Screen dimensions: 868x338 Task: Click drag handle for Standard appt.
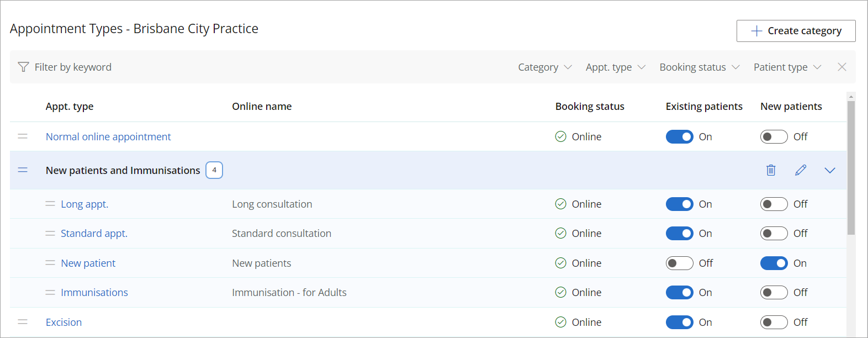[50, 233]
